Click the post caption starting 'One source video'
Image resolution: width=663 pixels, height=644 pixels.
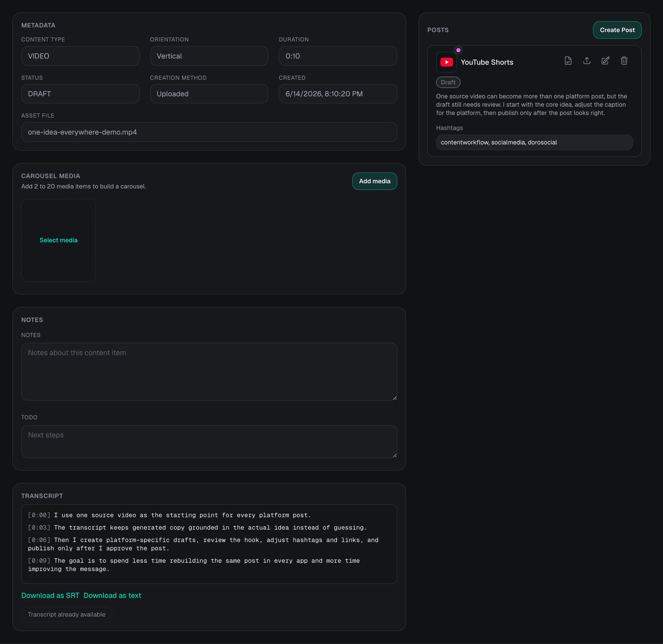pyautogui.click(x=531, y=105)
